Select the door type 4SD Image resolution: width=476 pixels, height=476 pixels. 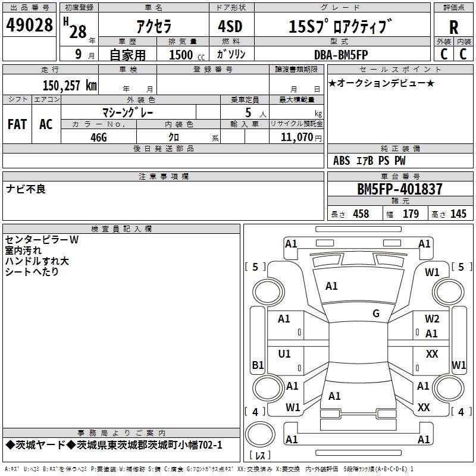pyautogui.click(x=230, y=26)
